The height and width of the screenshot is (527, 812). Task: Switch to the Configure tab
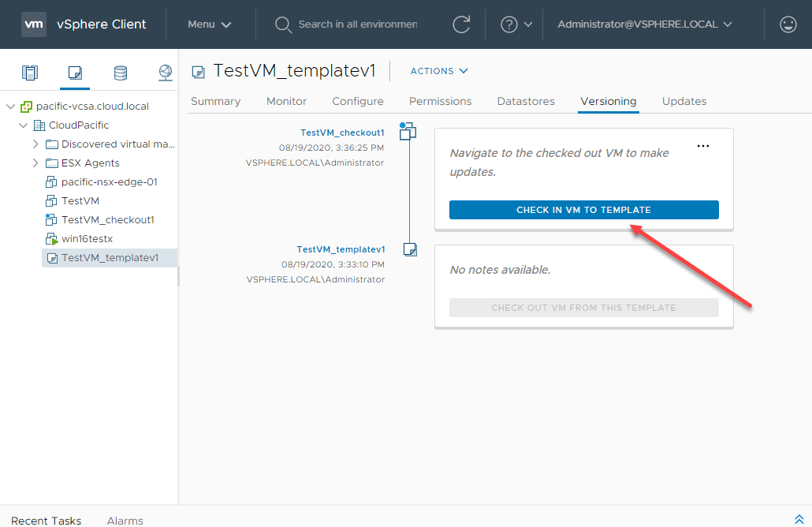pyautogui.click(x=358, y=102)
